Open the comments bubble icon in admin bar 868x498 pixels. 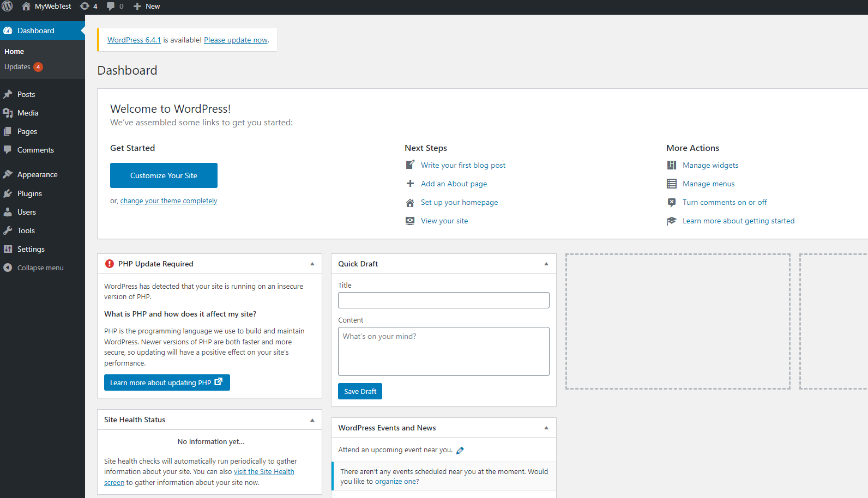tap(111, 6)
